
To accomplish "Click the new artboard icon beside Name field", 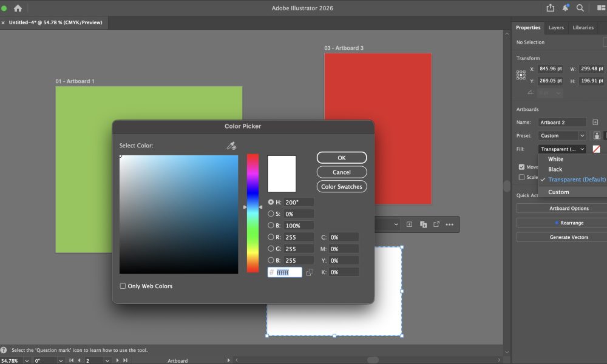I will (x=595, y=123).
